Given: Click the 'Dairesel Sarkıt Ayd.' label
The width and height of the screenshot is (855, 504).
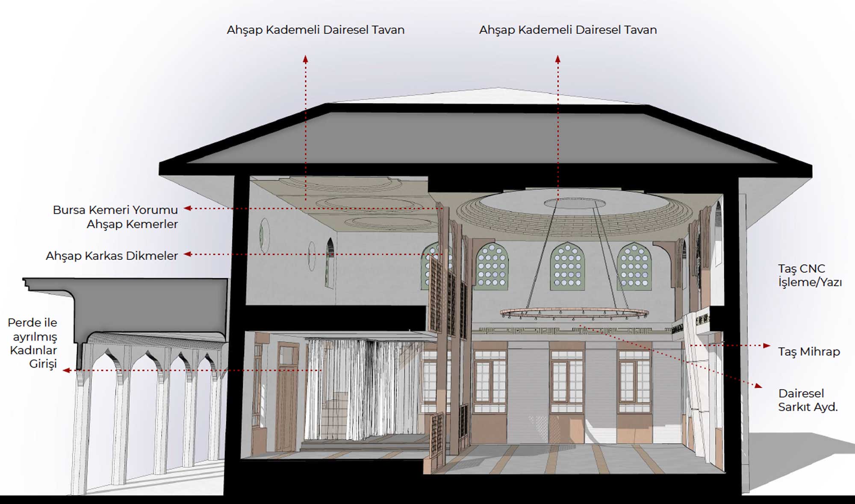Looking at the screenshot, I should [808, 400].
